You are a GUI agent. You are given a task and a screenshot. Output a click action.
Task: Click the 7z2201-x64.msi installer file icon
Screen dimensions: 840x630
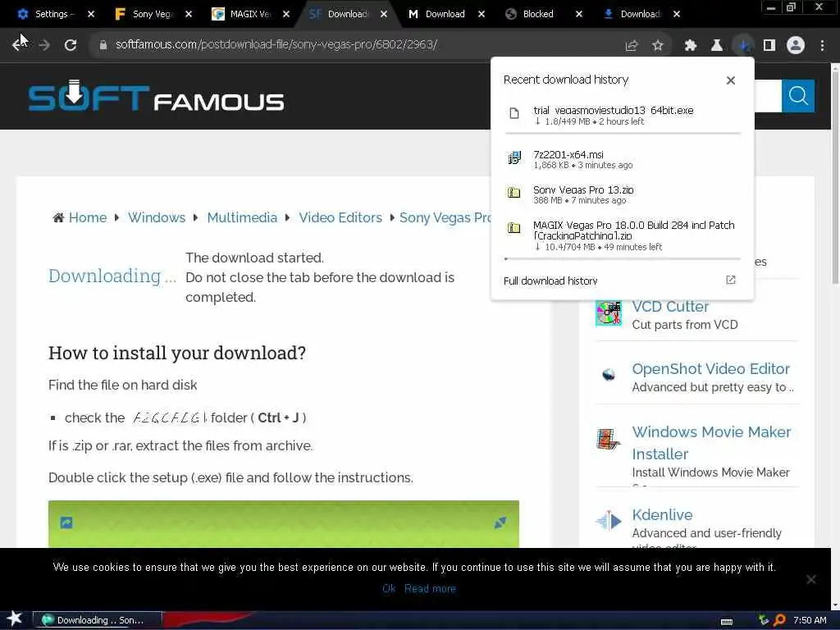pyautogui.click(x=514, y=157)
